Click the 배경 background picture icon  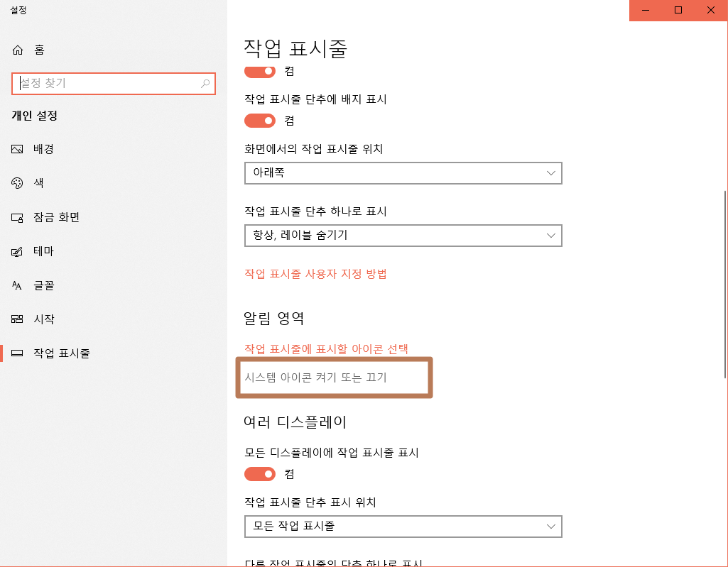click(x=17, y=149)
